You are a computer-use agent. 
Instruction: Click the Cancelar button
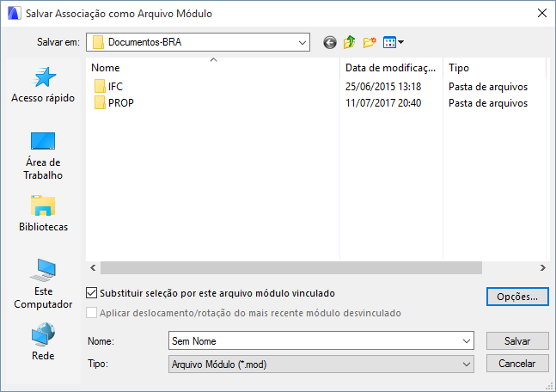pyautogui.click(x=517, y=364)
